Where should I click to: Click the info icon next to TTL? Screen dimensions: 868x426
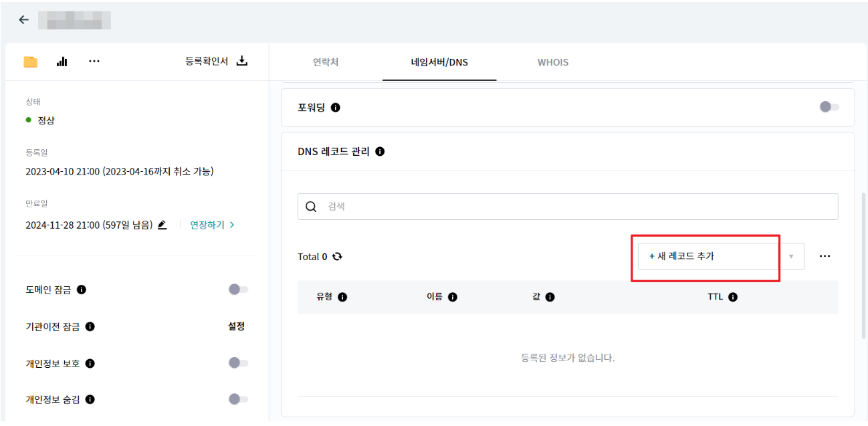(733, 297)
